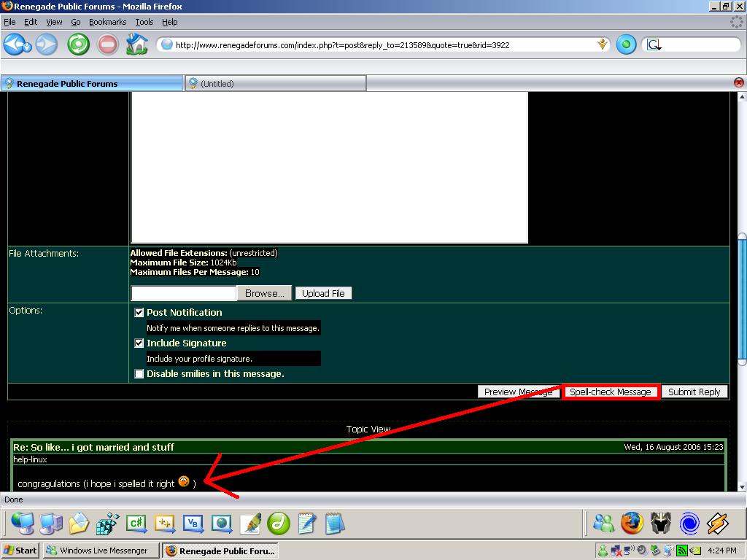Click the Submit Reply button
The width and height of the screenshot is (747, 560).
coord(694,392)
